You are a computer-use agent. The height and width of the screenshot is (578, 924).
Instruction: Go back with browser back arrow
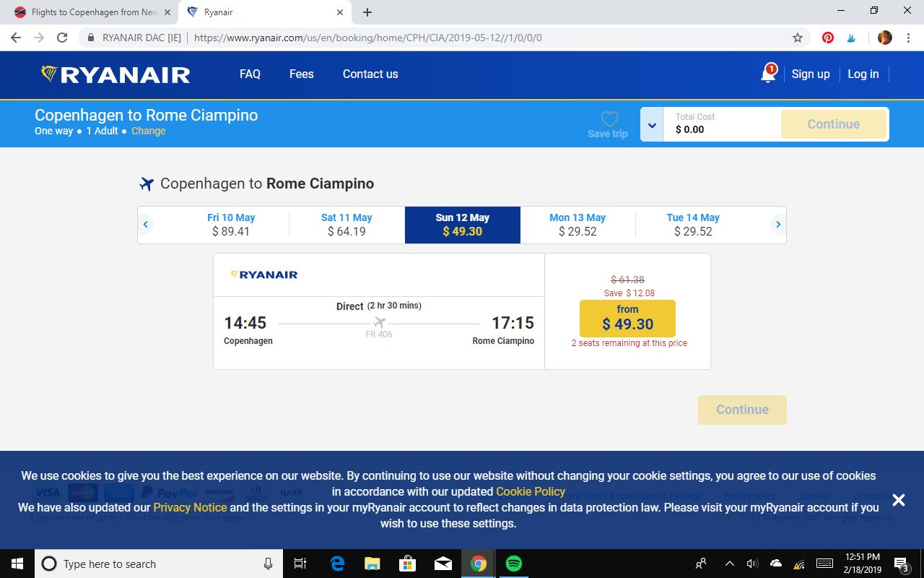point(16,38)
